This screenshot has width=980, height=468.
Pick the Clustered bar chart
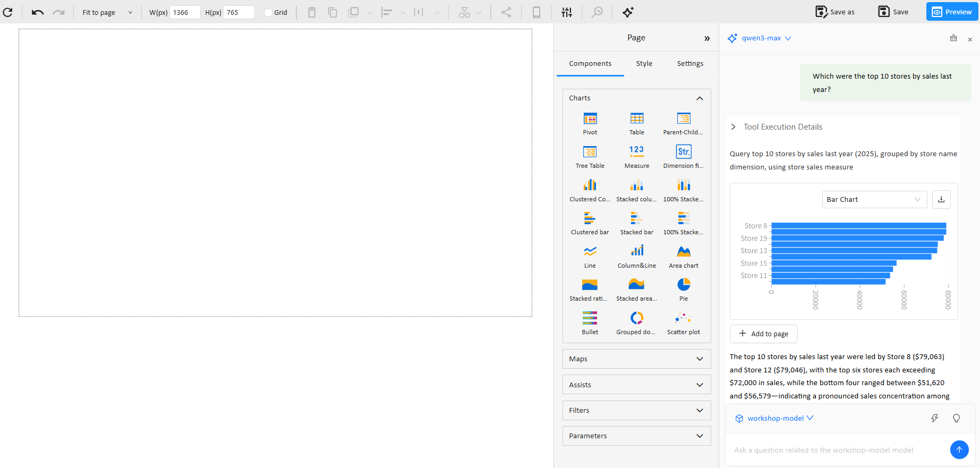(590, 223)
